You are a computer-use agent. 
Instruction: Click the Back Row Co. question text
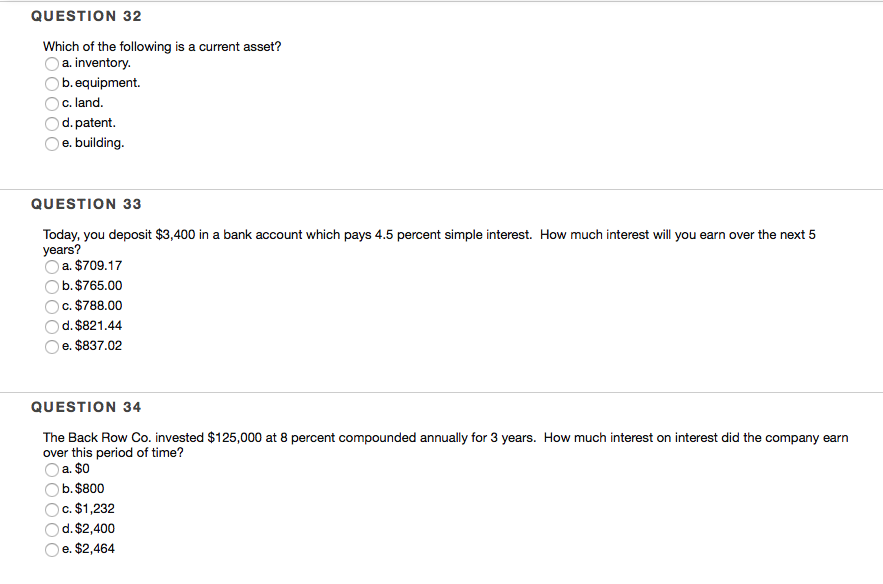[445, 445]
